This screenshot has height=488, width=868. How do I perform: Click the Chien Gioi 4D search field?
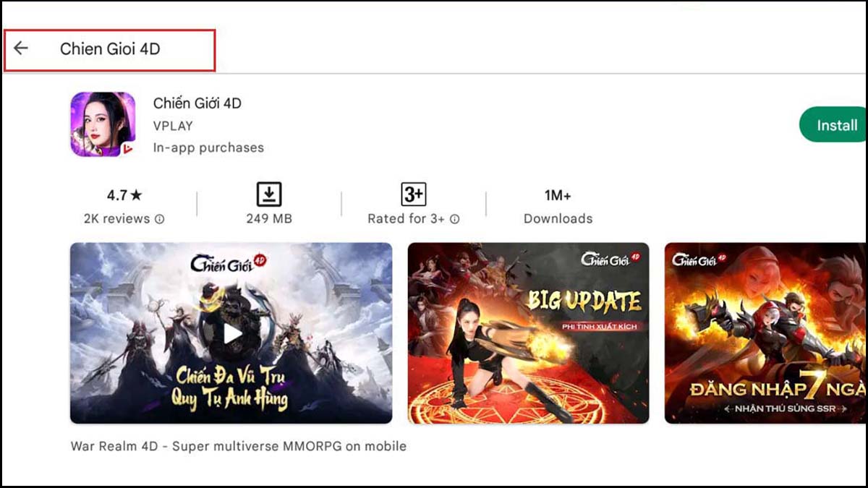[110, 49]
